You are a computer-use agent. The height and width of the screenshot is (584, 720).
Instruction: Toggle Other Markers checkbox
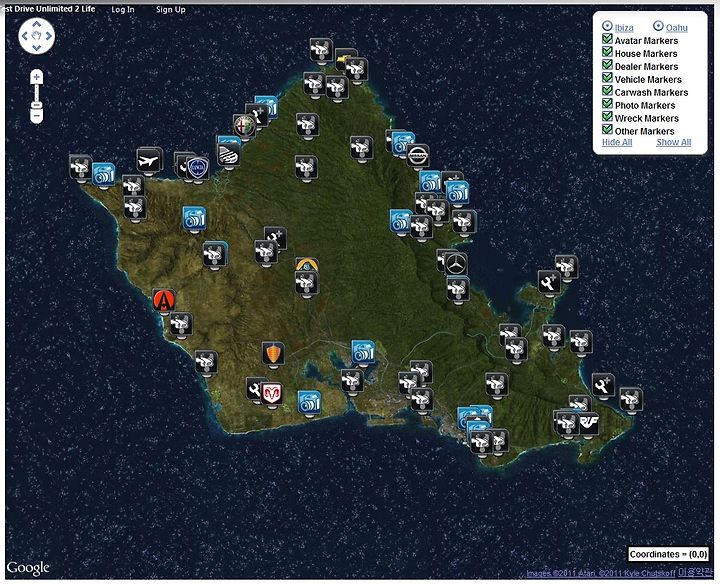click(x=607, y=129)
